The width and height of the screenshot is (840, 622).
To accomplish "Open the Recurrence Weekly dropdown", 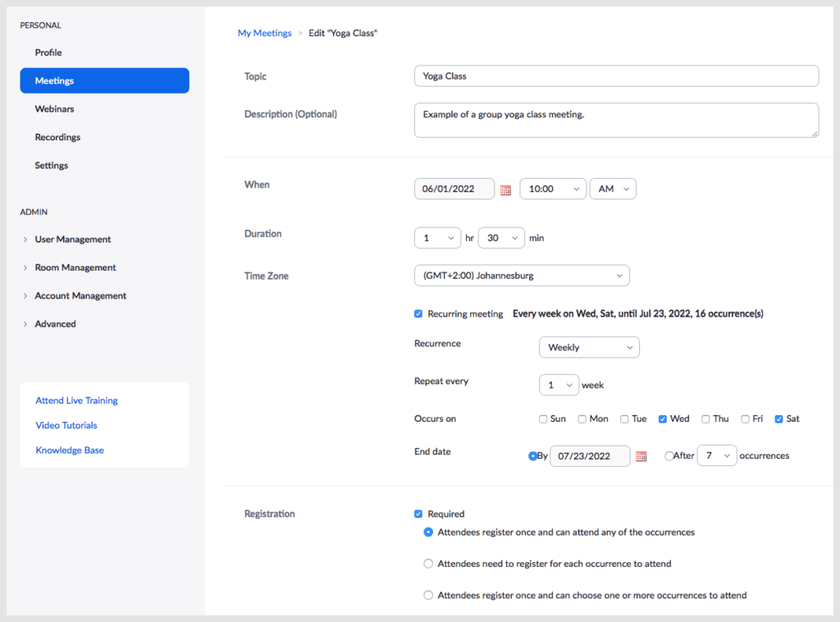I will pos(589,347).
